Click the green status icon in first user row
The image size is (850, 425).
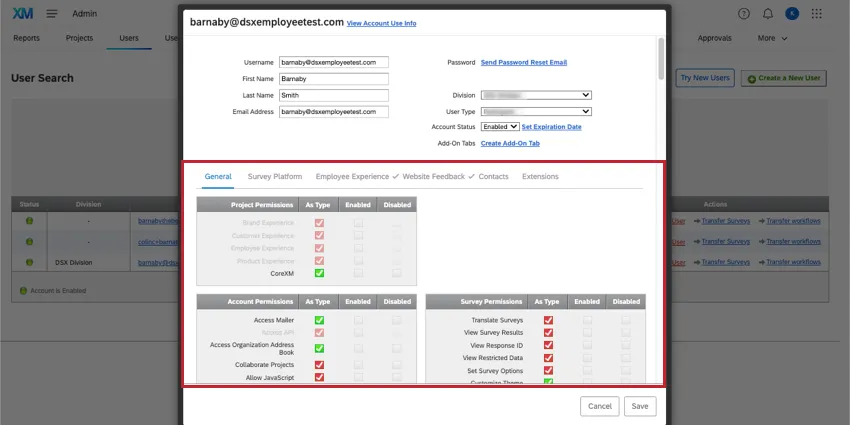(x=29, y=221)
